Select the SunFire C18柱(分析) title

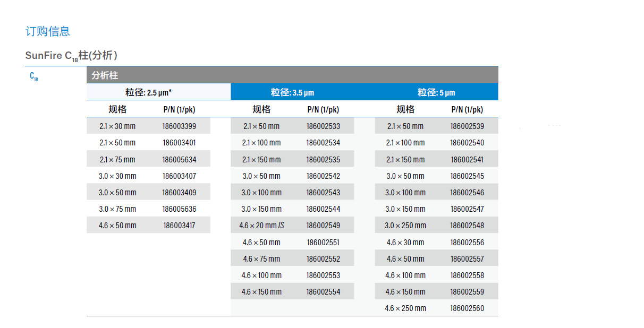click(71, 56)
